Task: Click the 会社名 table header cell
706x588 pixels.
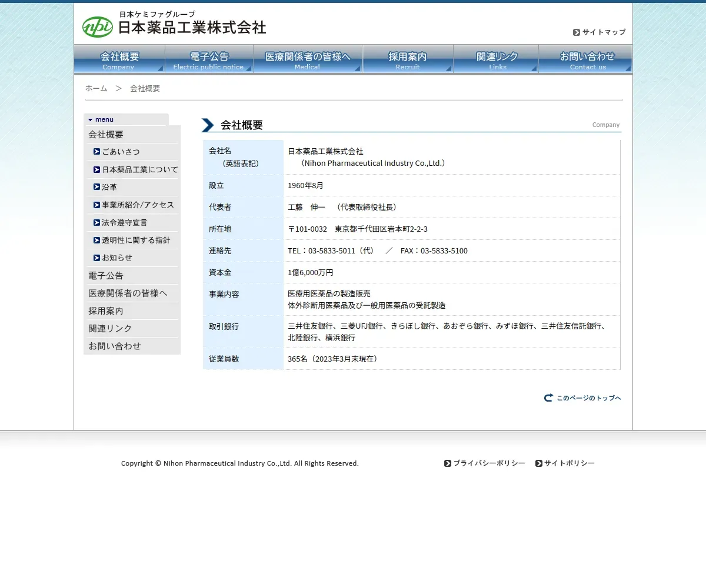Action: point(243,157)
